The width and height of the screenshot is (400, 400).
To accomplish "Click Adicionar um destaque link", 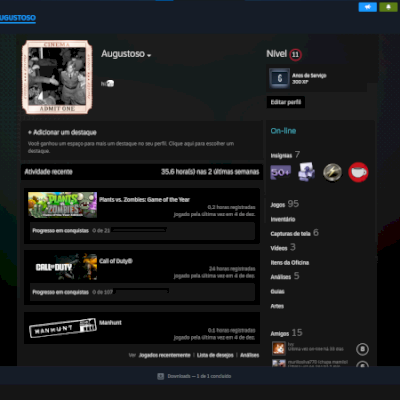I will [62, 132].
